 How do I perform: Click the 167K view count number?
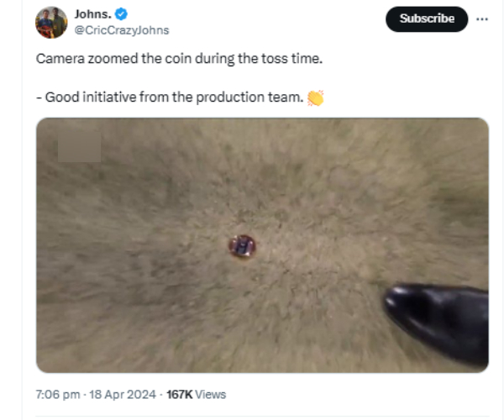point(179,394)
